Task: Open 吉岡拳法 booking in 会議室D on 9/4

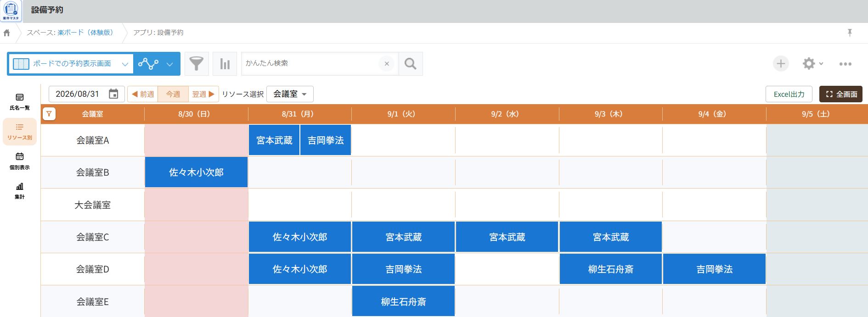Action: 714,269
